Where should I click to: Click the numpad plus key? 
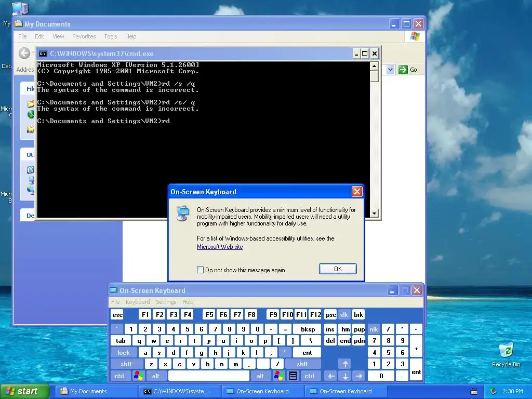416,347
